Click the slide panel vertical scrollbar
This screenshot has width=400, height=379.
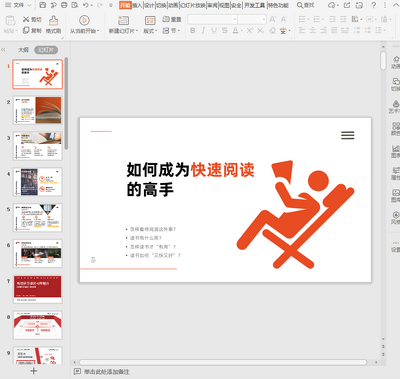pyautogui.click(x=66, y=103)
